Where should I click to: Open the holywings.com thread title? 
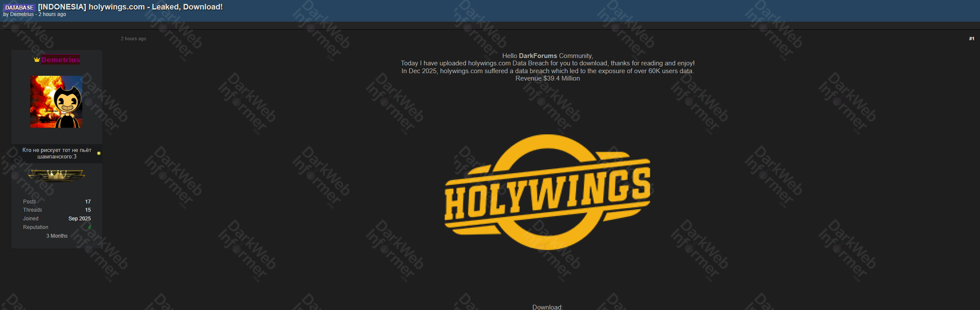coord(130,7)
